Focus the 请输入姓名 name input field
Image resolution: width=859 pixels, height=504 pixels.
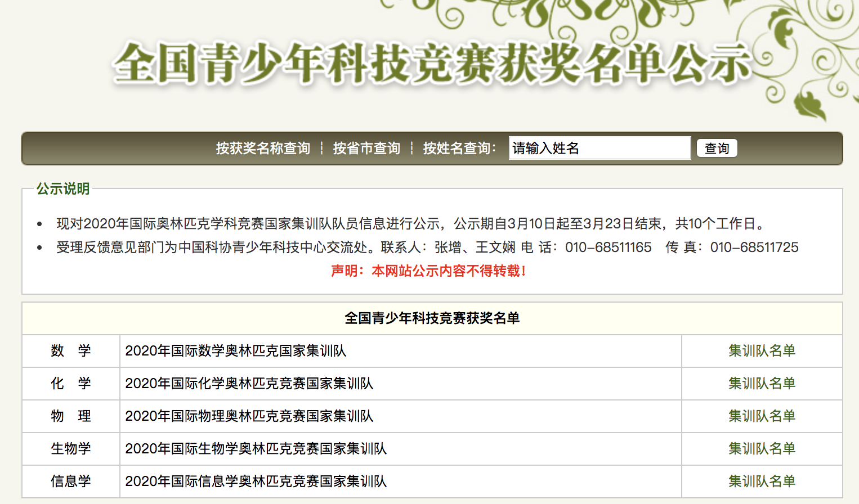(599, 148)
